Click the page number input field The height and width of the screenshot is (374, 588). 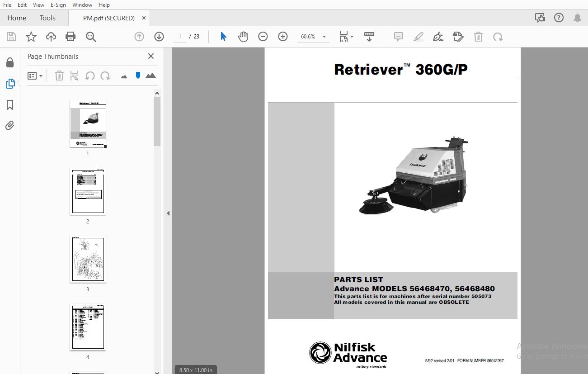180,37
